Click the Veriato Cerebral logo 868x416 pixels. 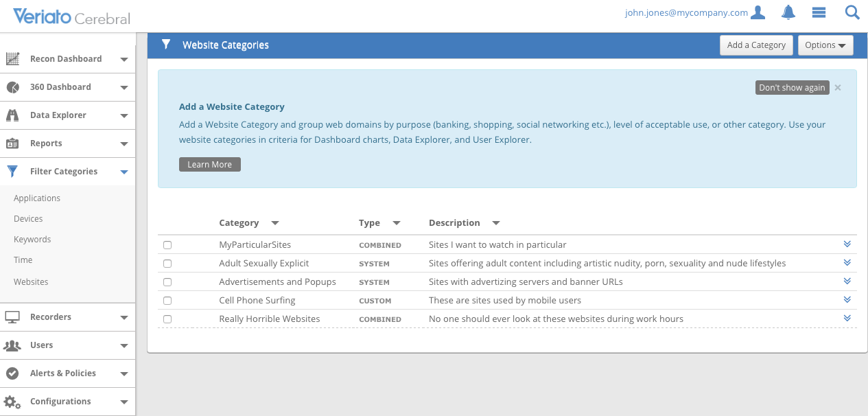[71, 16]
